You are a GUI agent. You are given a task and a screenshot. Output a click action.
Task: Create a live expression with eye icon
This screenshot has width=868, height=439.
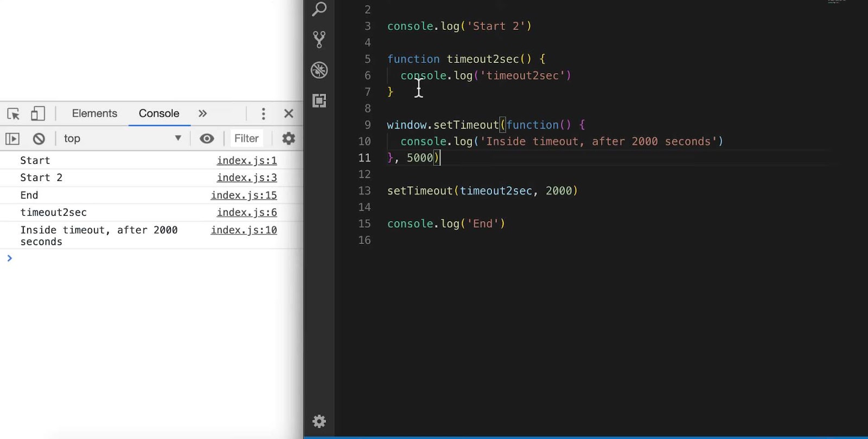(207, 139)
